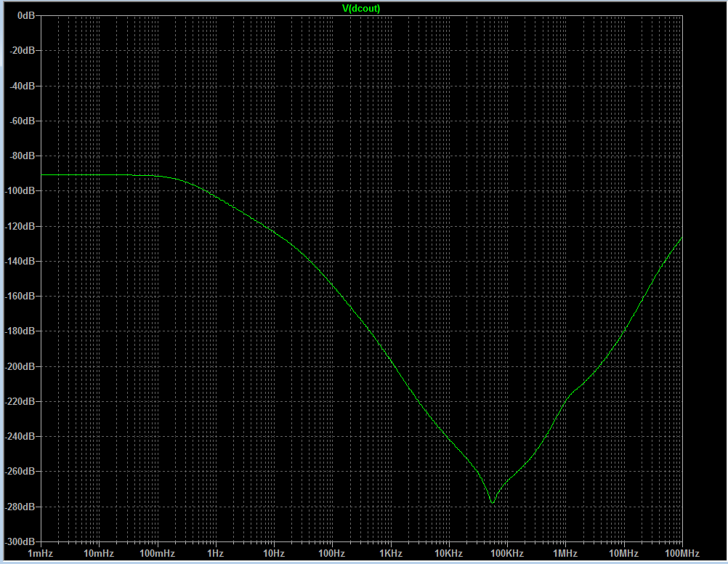Click the 100KHz frequency axis label
This screenshot has height=564, width=728.
[507, 553]
